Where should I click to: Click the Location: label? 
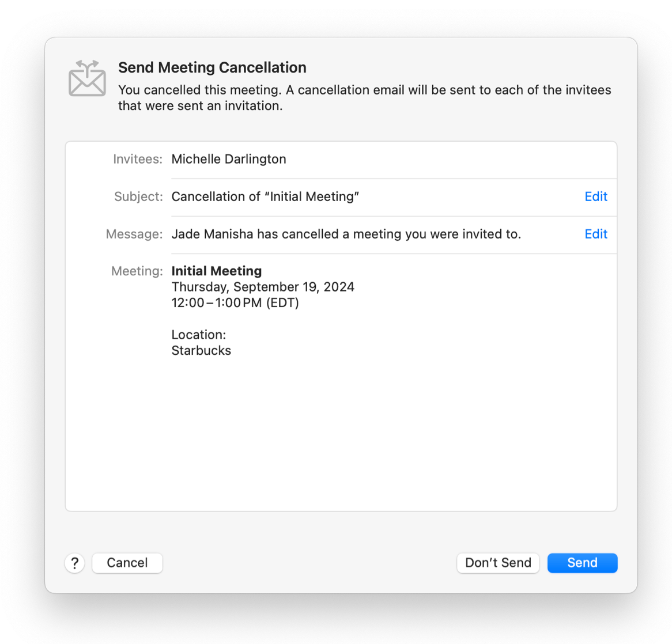tap(199, 335)
